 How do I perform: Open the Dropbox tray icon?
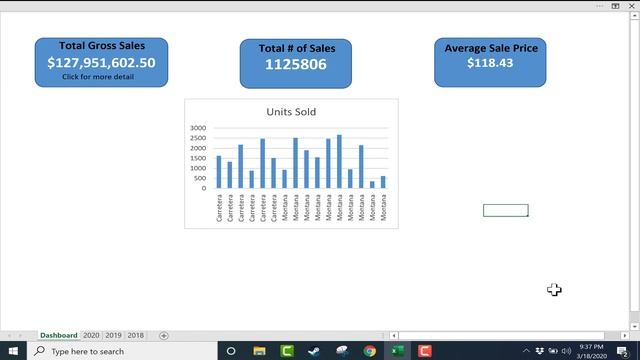(x=540, y=351)
